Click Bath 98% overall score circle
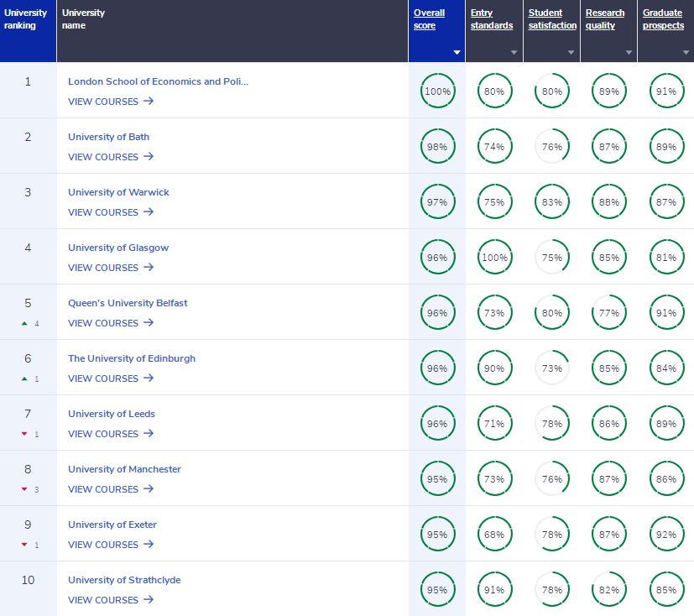The image size is (694, 616). (437, 146)
